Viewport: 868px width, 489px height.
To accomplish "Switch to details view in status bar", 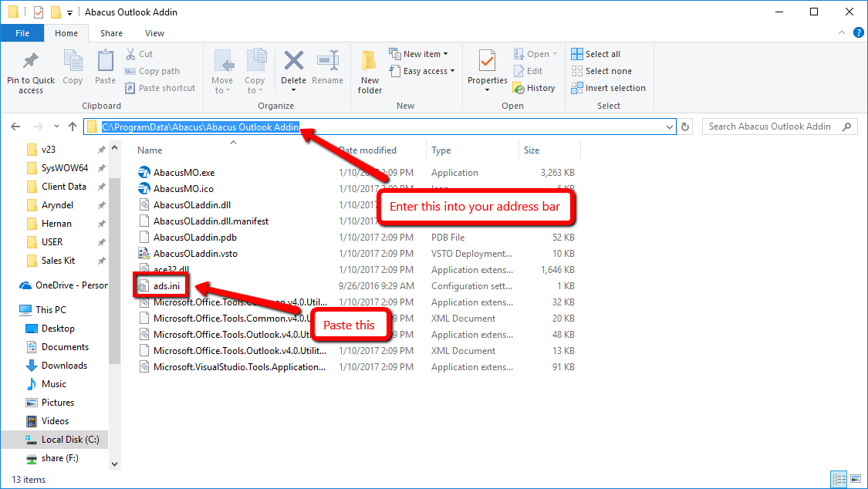I will (839, 479).
